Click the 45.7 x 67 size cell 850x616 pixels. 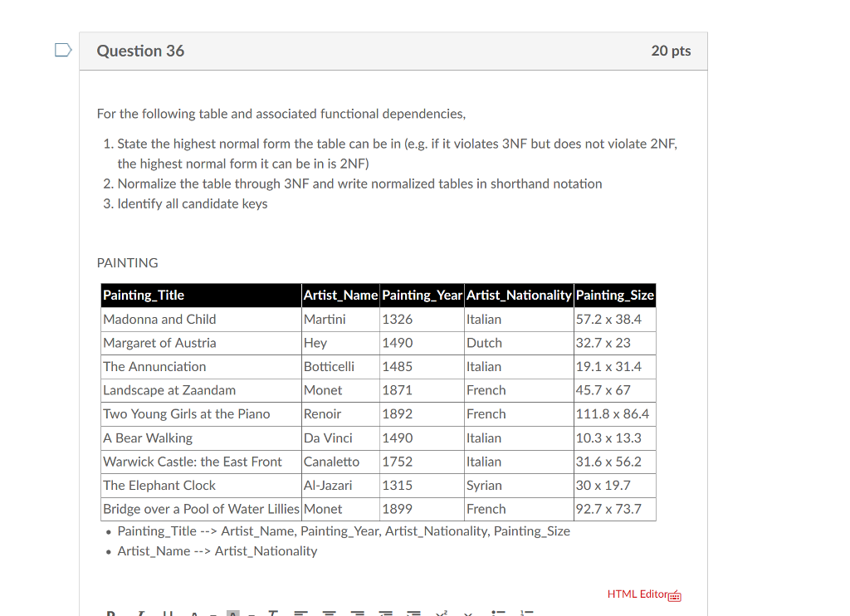click(x=615, y=390)
